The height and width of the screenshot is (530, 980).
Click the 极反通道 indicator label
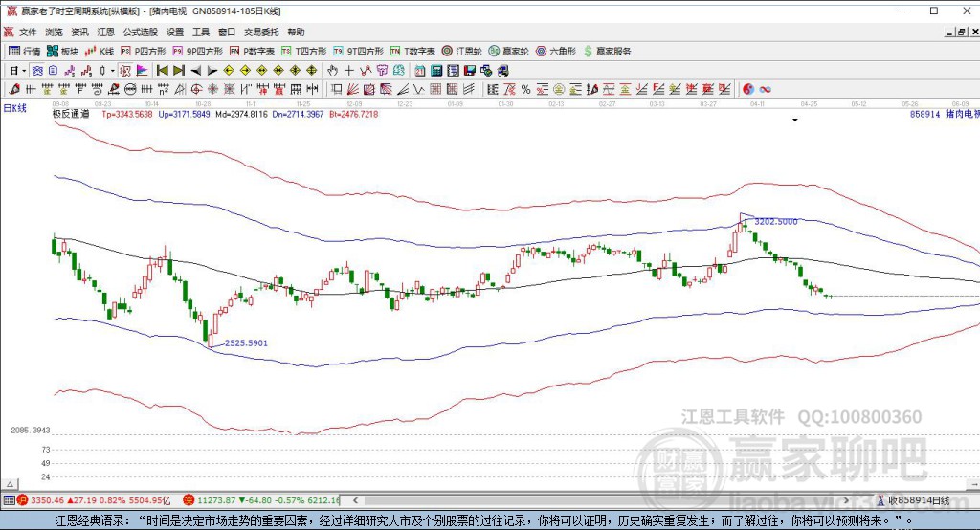(71, 114)
